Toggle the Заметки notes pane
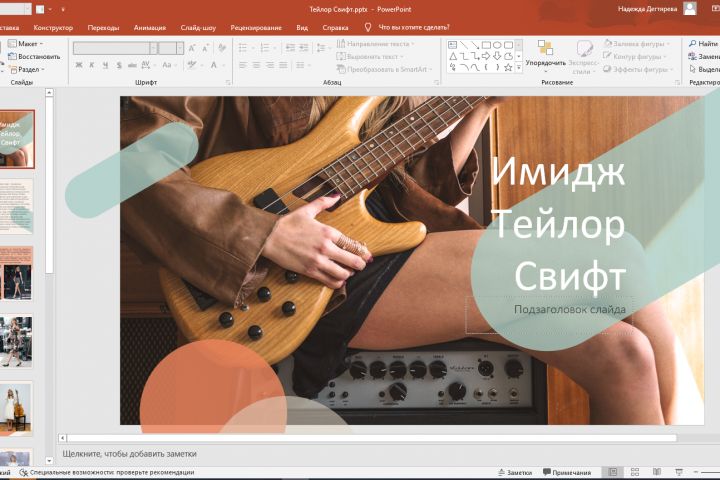Screen dimensions: 720x480 515,472
